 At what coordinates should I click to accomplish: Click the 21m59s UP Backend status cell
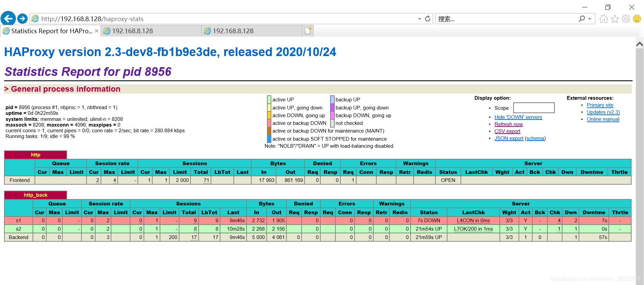point(429,237)
